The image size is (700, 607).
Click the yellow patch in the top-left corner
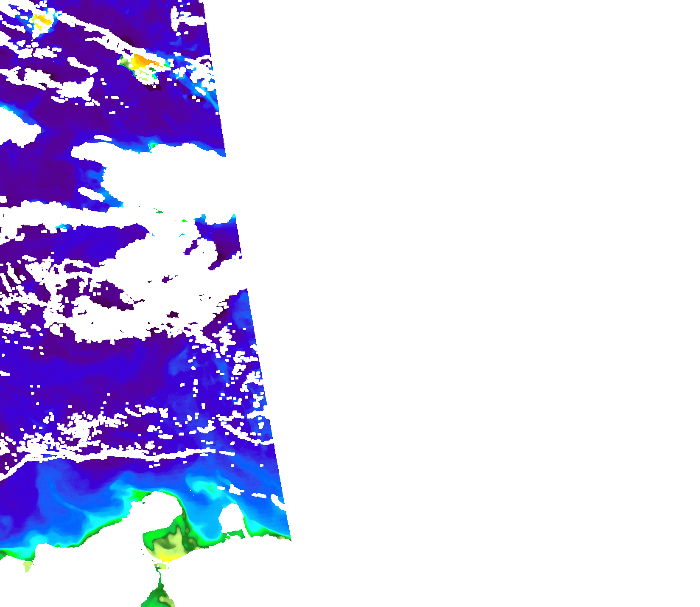click(42, 20)
